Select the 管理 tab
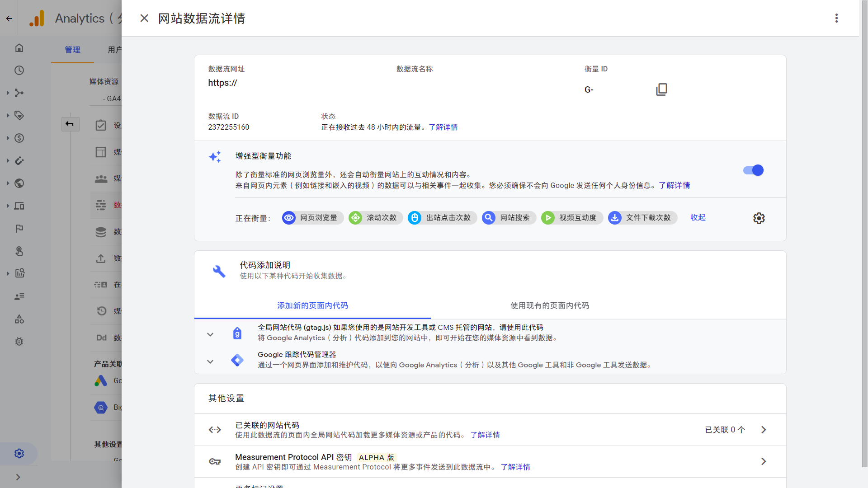The height and width of the screenshot is (488, 868). pos(72,50)
